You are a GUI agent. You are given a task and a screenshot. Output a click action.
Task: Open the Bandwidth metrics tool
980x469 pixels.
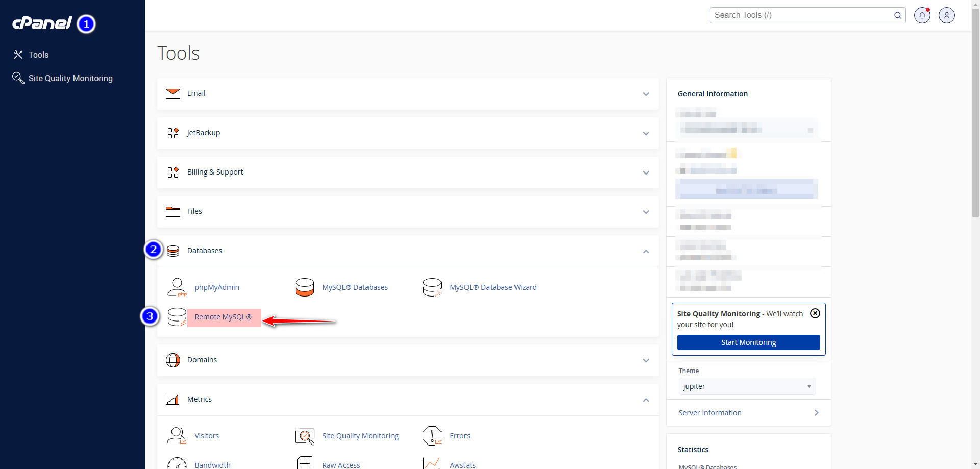point(213,465)
